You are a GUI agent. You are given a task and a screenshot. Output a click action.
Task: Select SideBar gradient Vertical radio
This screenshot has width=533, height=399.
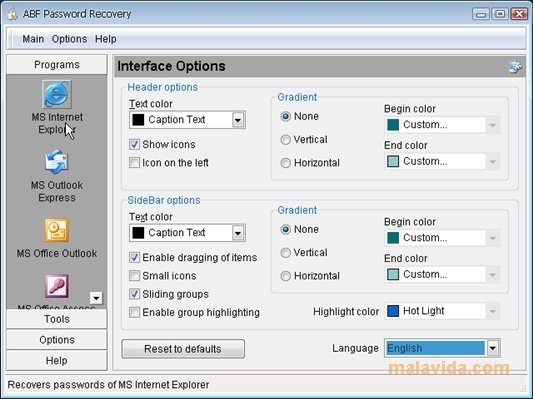tap(286, 253)
